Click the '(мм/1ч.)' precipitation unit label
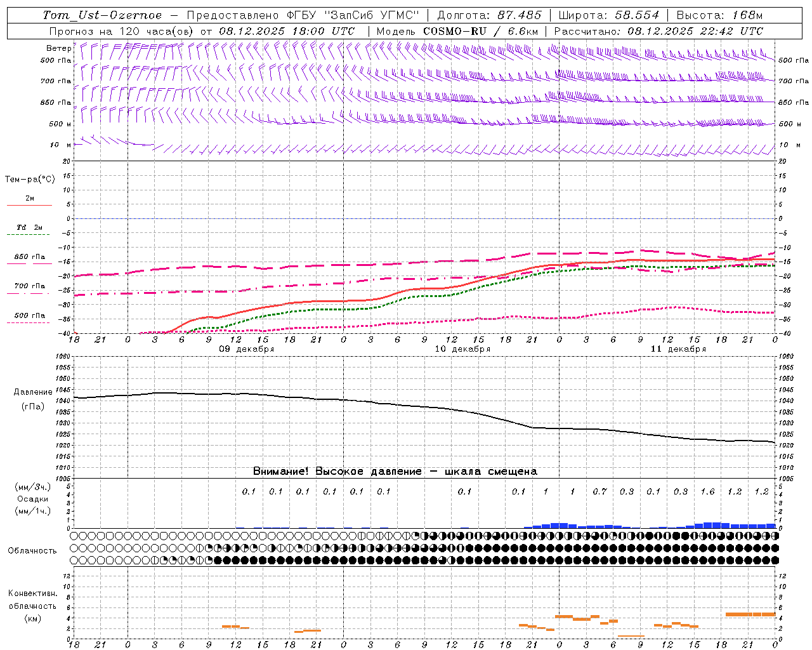The image size is (812, 650). [x=33, y=511]
